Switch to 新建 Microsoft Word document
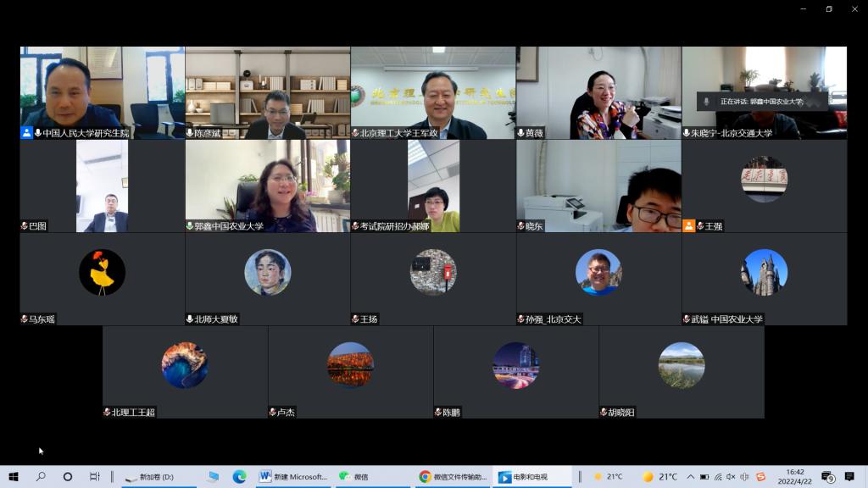Image resolution: width=868 pixels, height=488 pixels. pyautogui.click(x=293, y=477)
